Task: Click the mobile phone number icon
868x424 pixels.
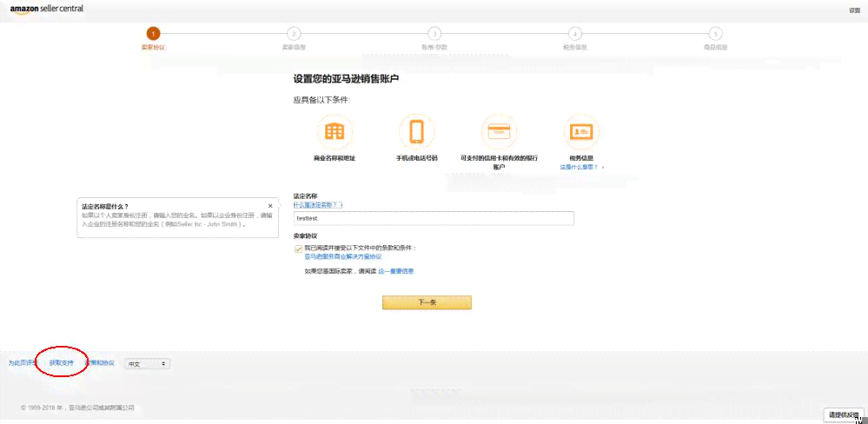Action: (416, 132)
